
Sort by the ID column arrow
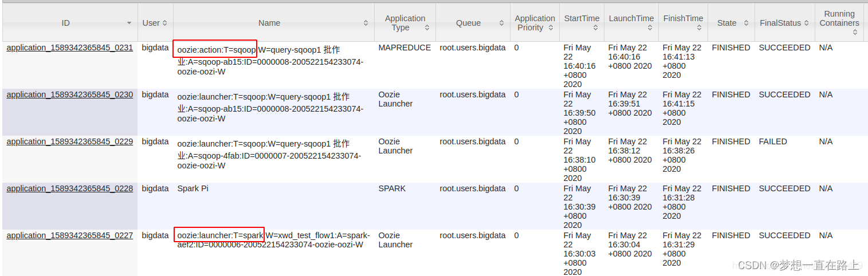point(129,23)
